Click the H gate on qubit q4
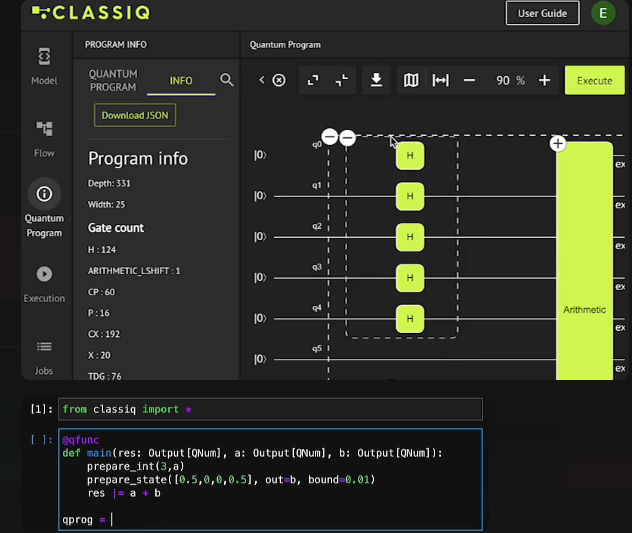632x533 pixels. 410,319
